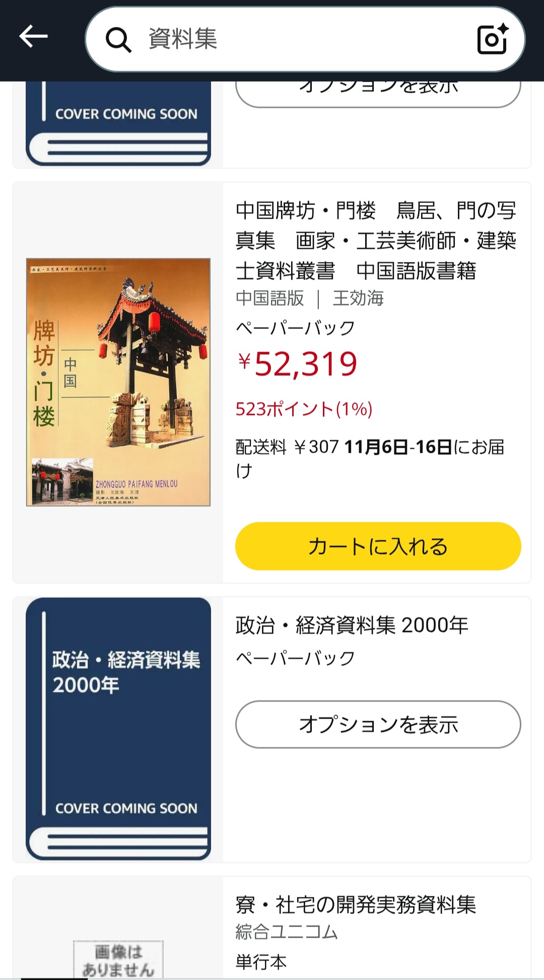Viewport: 544px width, 980px height.
Task: Tap the back arrow icon
Action: 33,36
